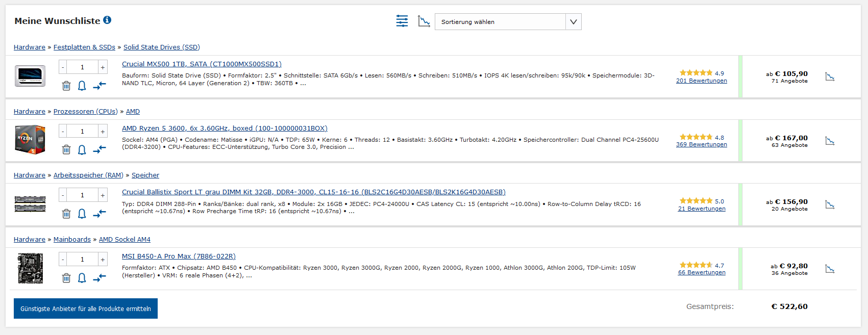
Task: Decrease quantity of Crucial Ballistix RAM
Action: click(63, 195)
